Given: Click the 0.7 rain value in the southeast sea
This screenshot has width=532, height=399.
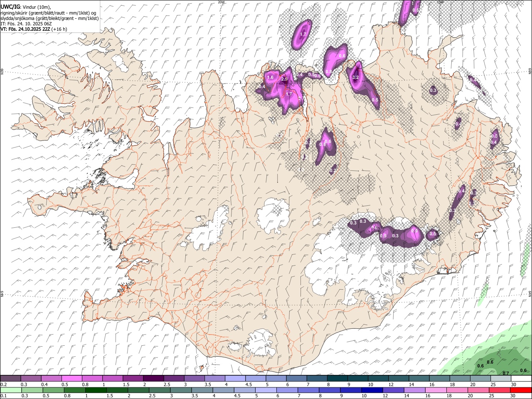Looking at the screenshot, I should [x=506, y=373].
